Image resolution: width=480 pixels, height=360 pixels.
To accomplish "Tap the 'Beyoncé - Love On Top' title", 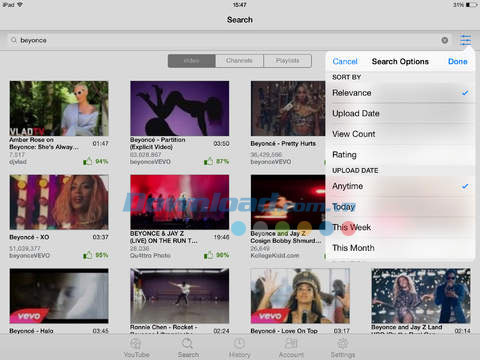I will [284, 331].
